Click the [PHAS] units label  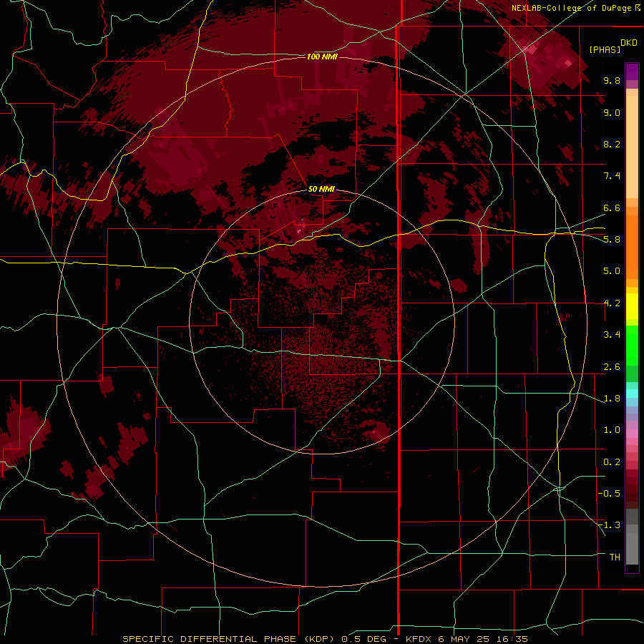(x=605, y=49)
